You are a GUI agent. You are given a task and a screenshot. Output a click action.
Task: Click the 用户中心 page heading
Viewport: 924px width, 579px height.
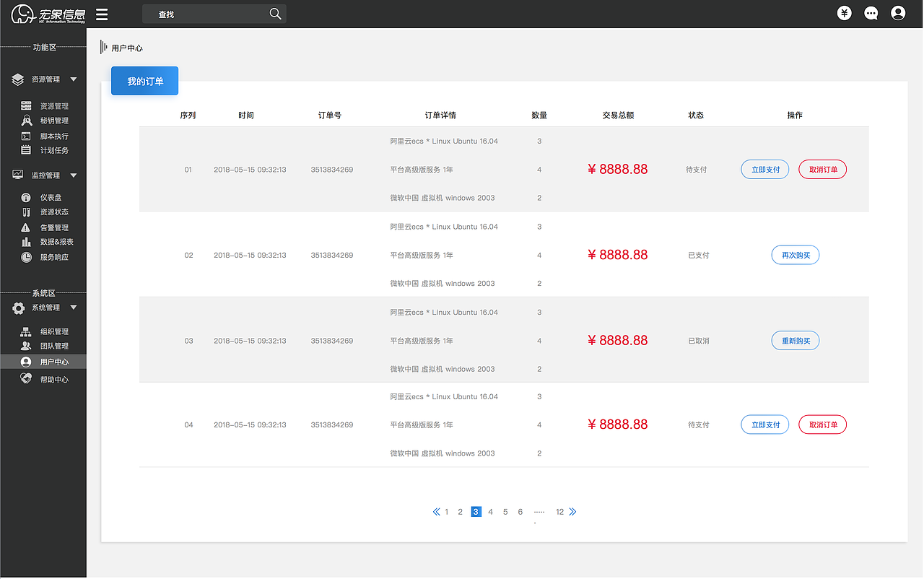coord(127,48)
